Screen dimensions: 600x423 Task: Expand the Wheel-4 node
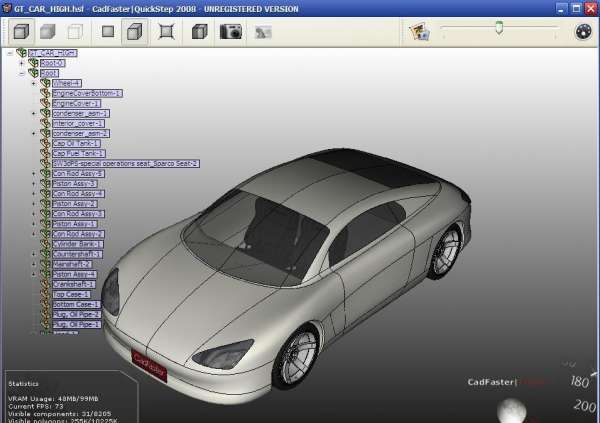click(x=34, y=83)
